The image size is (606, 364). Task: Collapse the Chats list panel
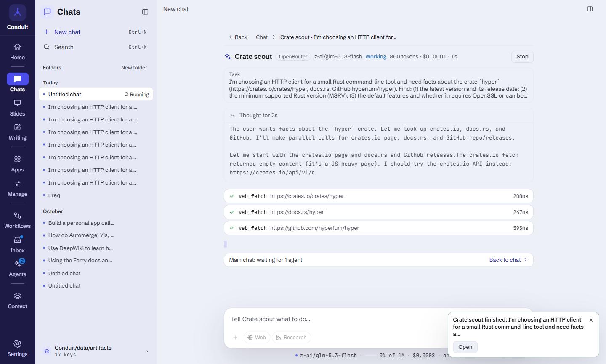(145, 12)
